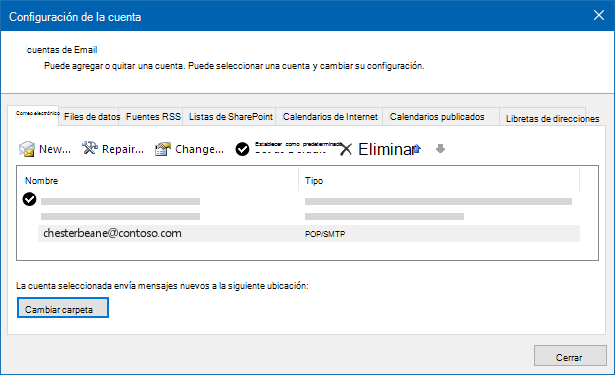
Task: Click the set-as-default checkmark icon in toolbar
Action: click(x=242, y=149)
